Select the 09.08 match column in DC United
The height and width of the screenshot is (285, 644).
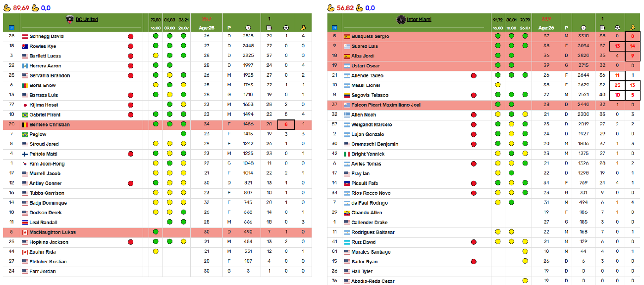point(169,28)
